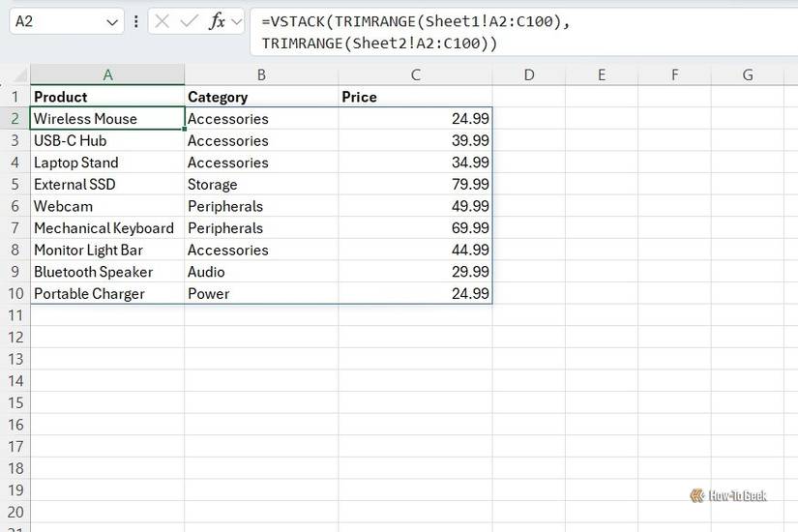This screenshot has height=532, width=798.
Task: Click Accessories in the USB-C Hub row
Action: click(261, 140)
